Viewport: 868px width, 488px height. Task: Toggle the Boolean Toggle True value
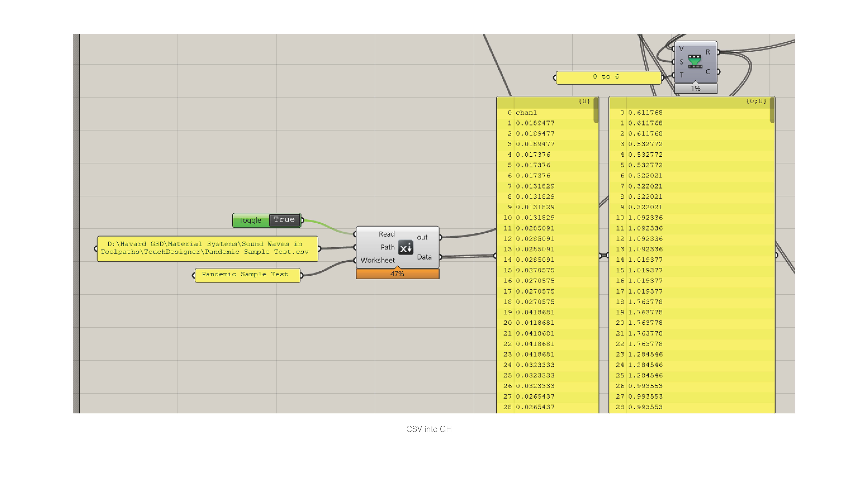(284, 220)
